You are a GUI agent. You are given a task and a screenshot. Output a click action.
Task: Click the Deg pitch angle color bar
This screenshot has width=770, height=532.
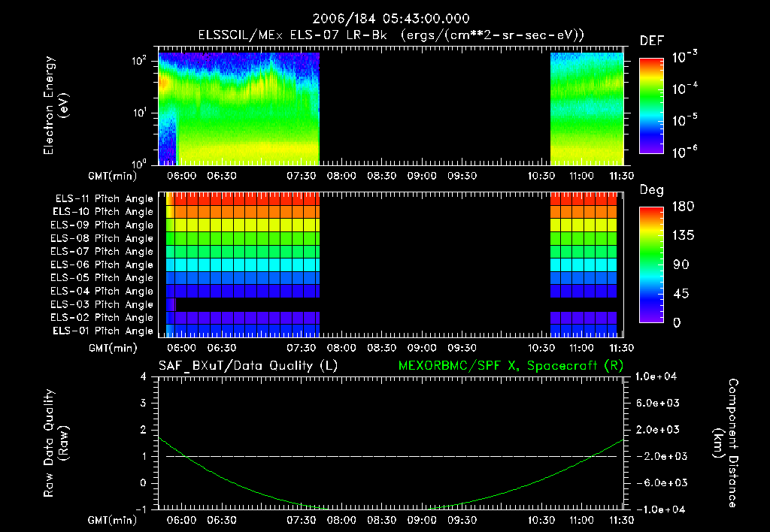(x=651, y=264)
